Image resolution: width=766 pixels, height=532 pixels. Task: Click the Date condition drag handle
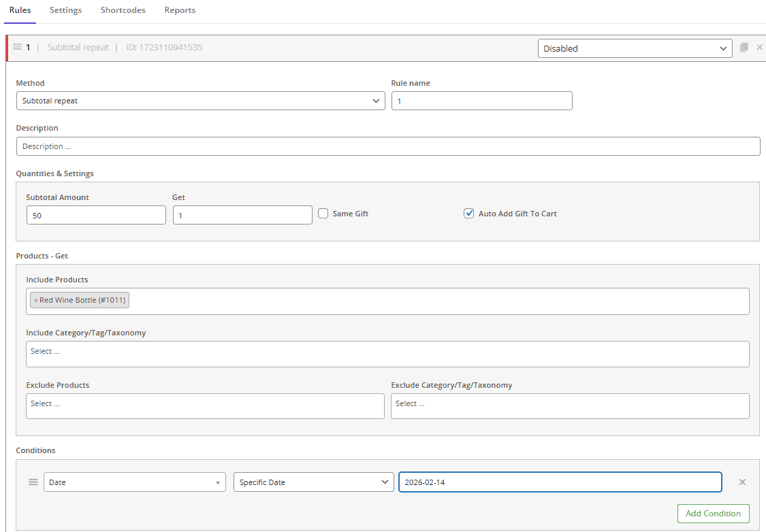33,482
